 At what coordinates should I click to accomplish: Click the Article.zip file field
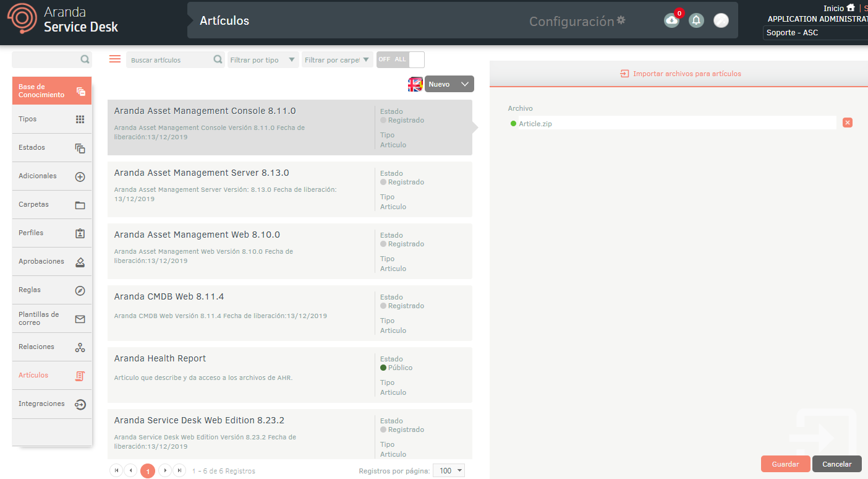pyautogui.click(x=672, y=123)
